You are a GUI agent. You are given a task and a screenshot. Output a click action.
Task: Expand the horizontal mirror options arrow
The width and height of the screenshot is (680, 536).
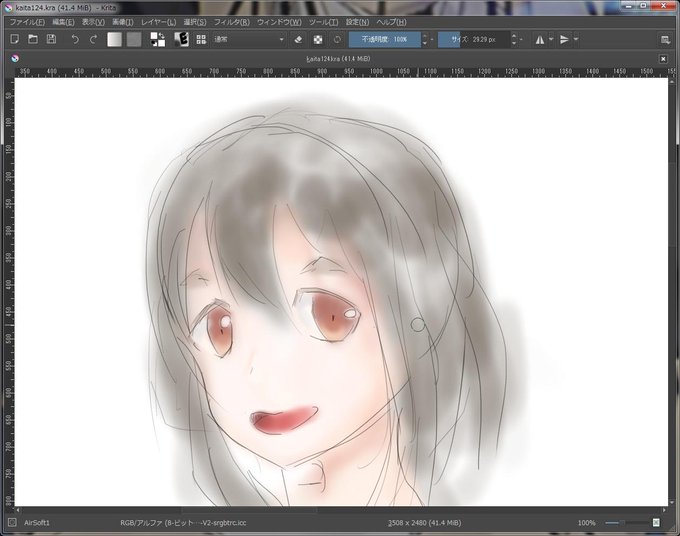click(x=551, y=39)
